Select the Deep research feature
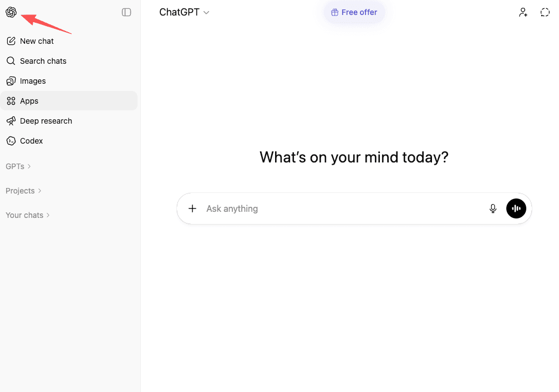 [x=45, y=120]
